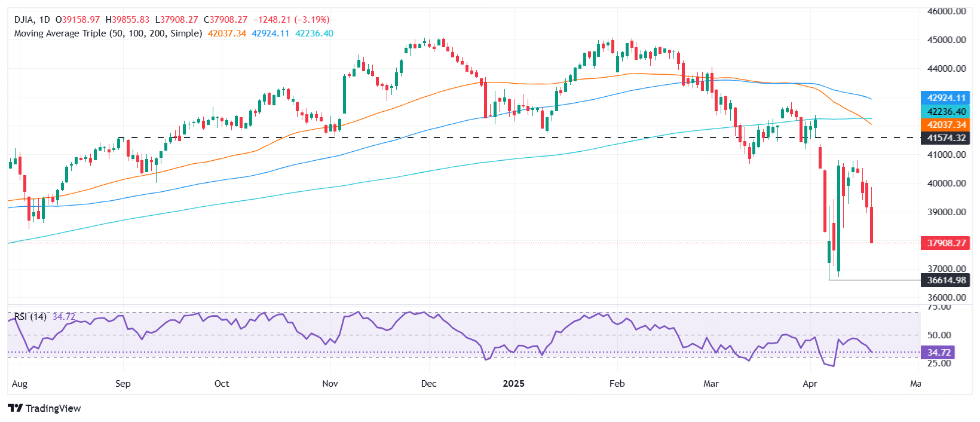Click the red 37908.27 current price tag

(x=947, y=243)
